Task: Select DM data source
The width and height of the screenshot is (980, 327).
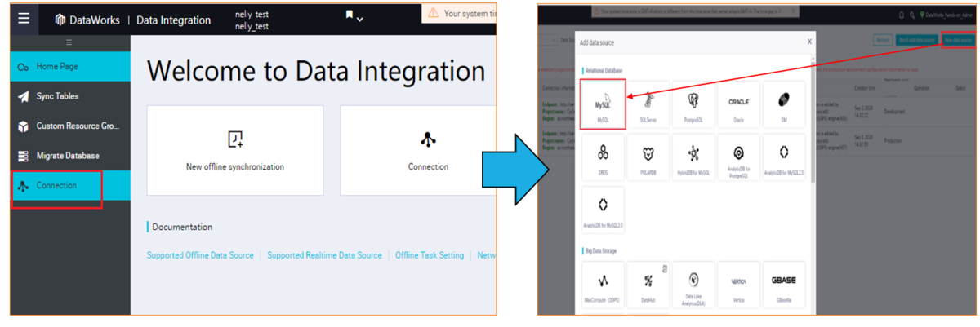Action: pos(783,104)
